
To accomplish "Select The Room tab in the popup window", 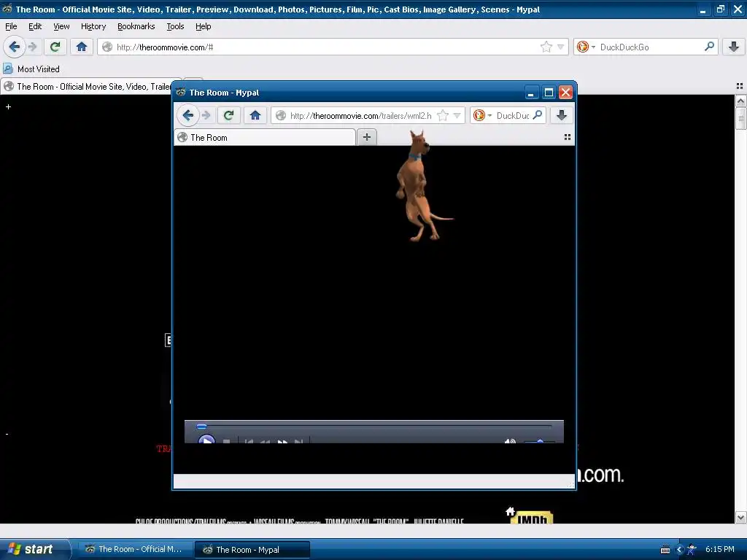I will (265, 138).
